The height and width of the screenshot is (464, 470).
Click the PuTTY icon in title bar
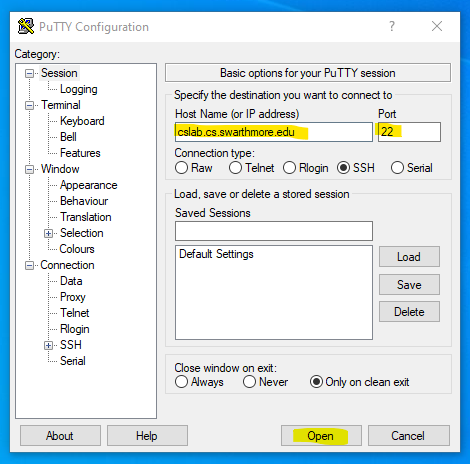pos(26,26)
